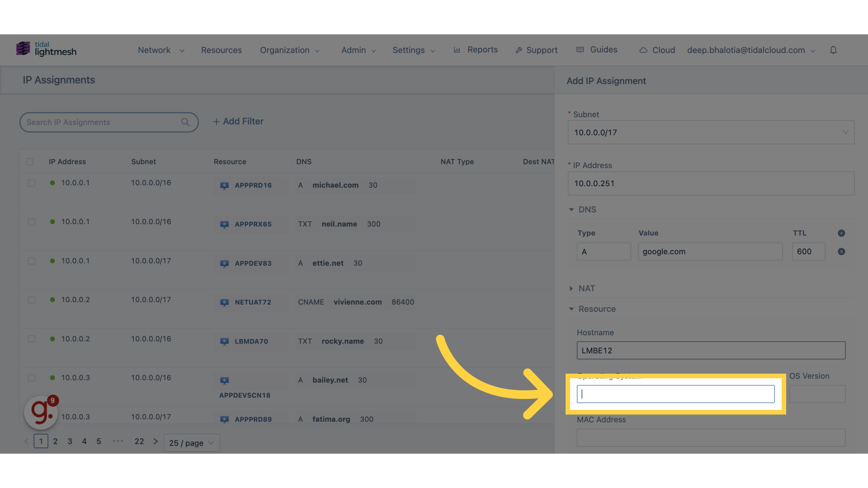
Task: Click the vivienne.com DNS entry
Action: point(358,302)
